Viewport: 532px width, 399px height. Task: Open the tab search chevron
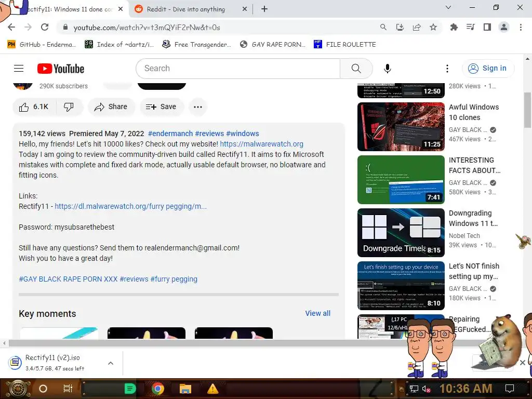click(x=448, y=7)
